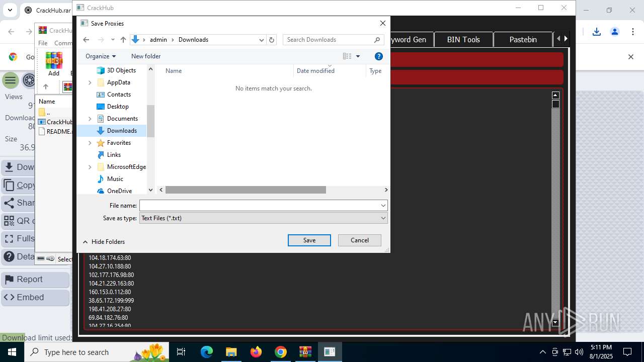Select Music folder in tree
Image resolution: width=644 pixels, height=362 pixels.
115,179
